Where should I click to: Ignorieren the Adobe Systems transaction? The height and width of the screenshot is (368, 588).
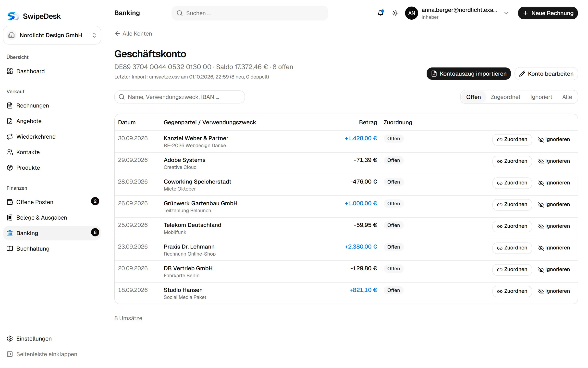click(554, 161)
